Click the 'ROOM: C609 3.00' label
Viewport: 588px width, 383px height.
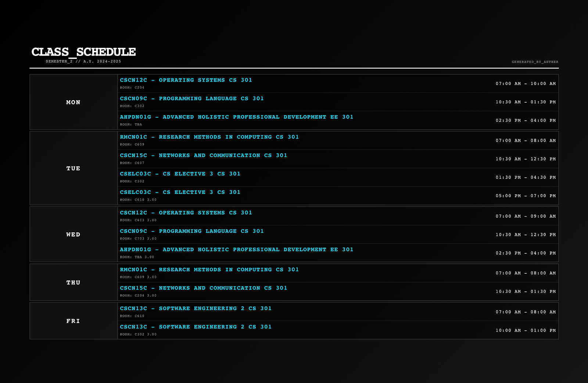click(x=138, y=277)
